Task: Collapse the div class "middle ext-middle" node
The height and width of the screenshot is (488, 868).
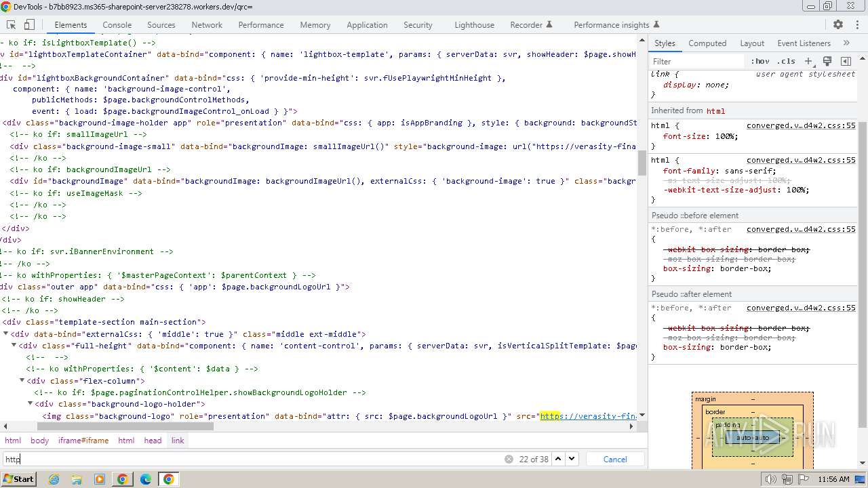Action: 6,333
